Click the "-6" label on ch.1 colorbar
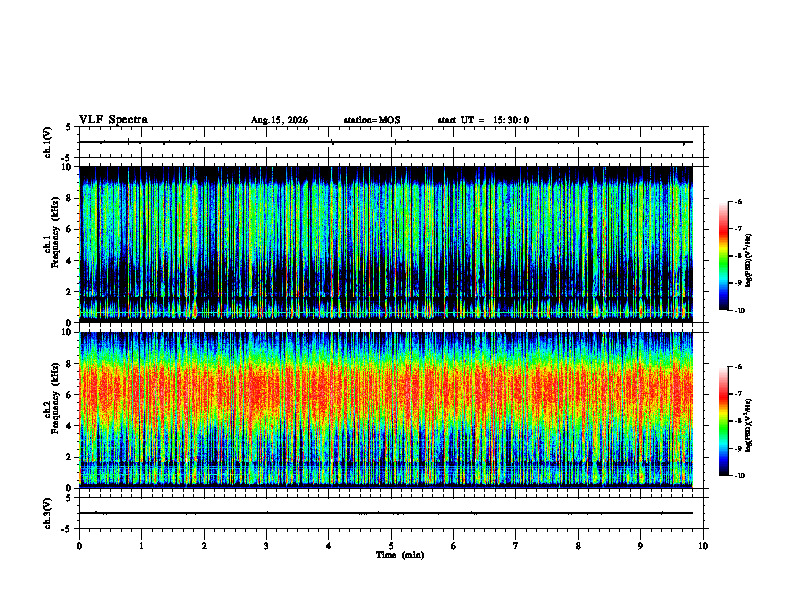Image resolution: width=792 pixels, height=612 pixels. [x=739, y=201]
